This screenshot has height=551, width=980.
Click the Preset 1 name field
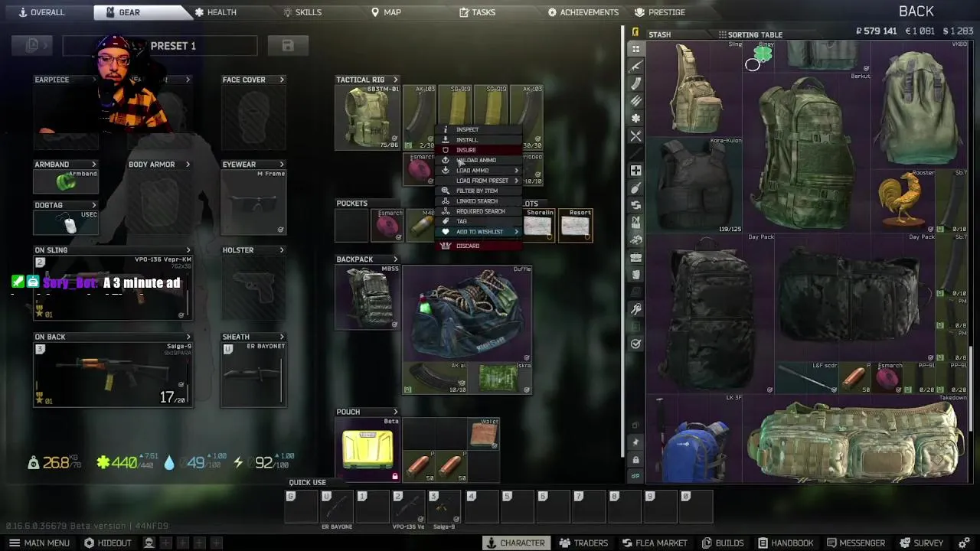[160, 46]
